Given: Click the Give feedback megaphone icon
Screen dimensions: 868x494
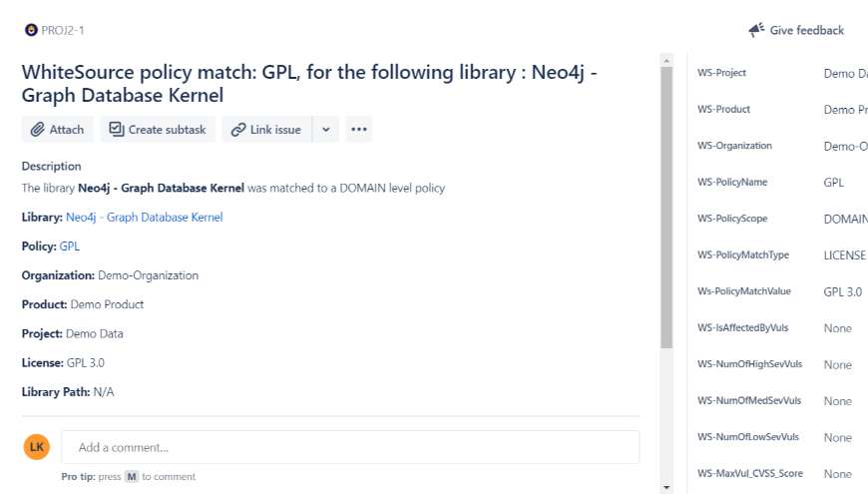Looking at the screenshot, I should pyautogui.click(x=756, y=30).
